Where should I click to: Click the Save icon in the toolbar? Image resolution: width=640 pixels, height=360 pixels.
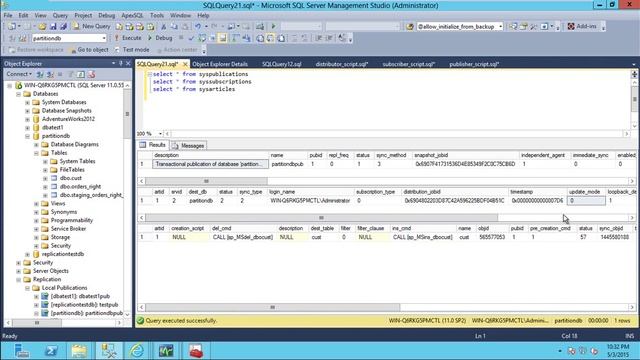[x=53, y=26]
